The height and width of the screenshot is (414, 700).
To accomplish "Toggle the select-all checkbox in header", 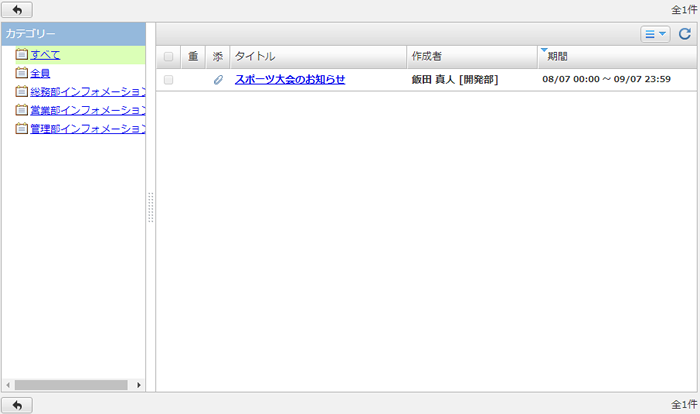I will click(x=168, y=57).
